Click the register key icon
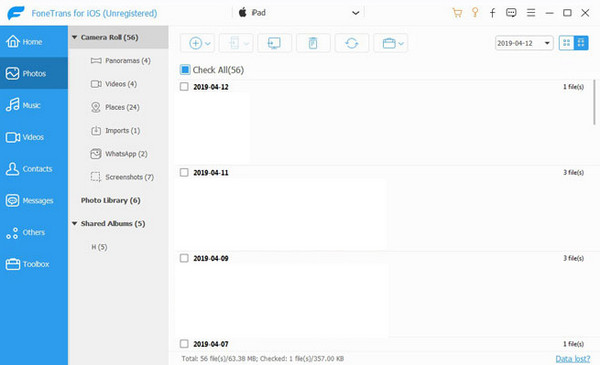 pyautogui.click(x=475, y=13)
